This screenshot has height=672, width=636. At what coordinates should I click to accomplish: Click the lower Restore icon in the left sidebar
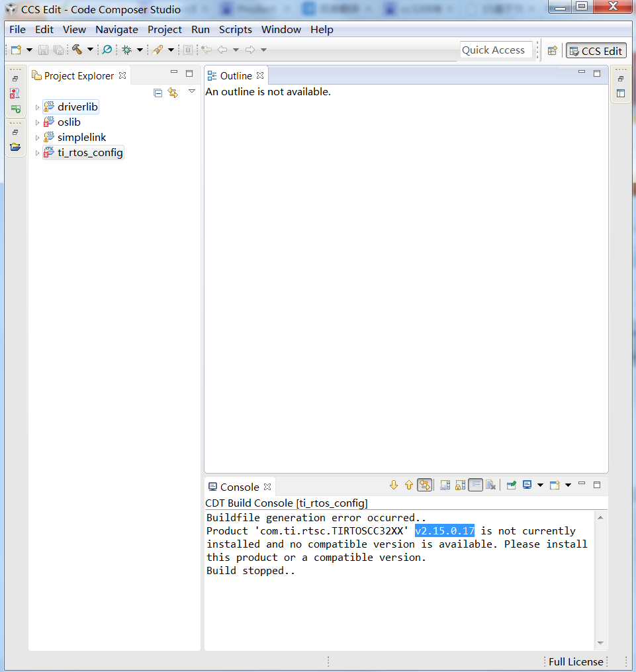point(15,132)
